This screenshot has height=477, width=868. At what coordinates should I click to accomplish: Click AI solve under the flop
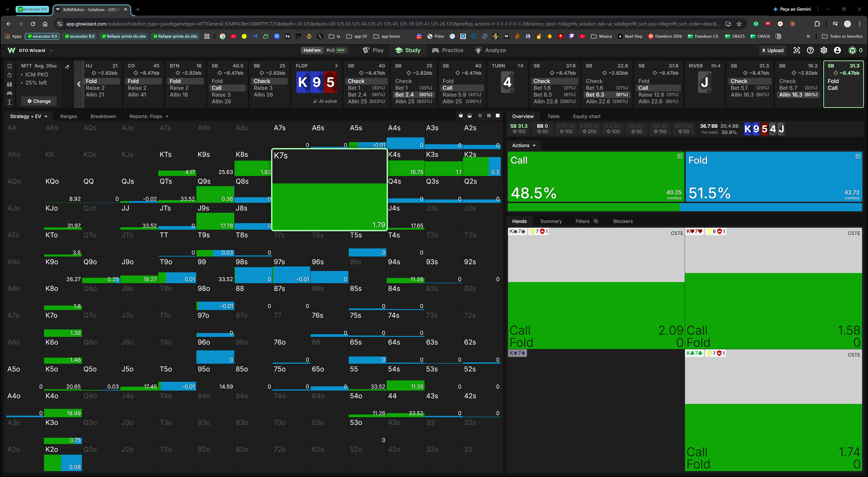click(325, 101)
